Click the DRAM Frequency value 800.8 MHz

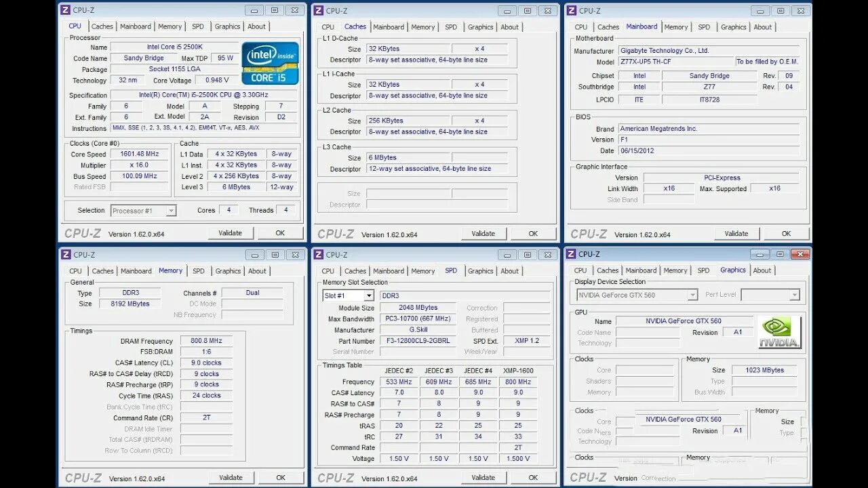click(206, 341)
